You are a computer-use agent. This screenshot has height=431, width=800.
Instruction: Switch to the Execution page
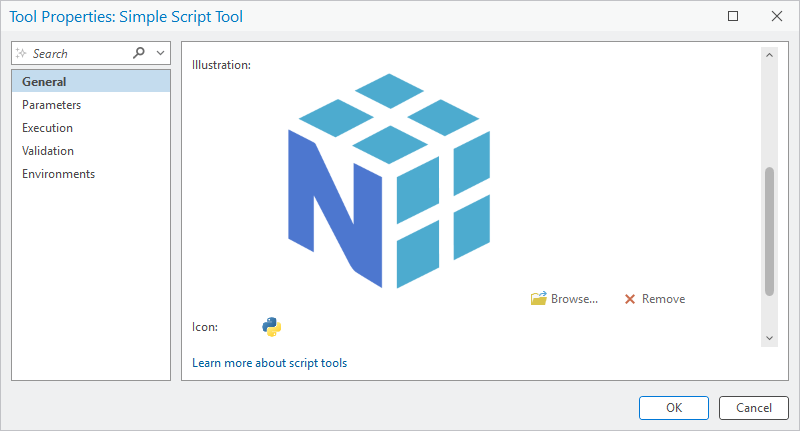pos(47,128)
